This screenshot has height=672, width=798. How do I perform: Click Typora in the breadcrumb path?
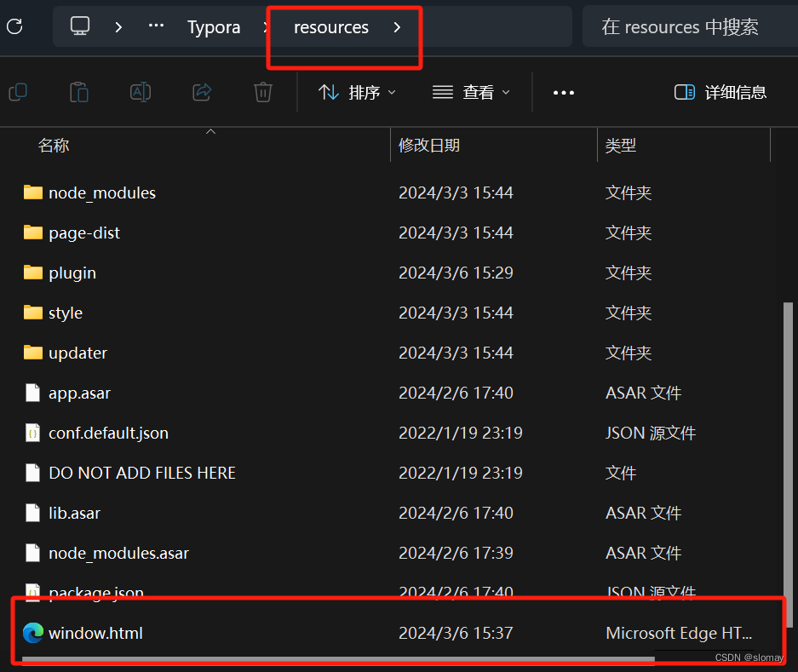point(213,26)
